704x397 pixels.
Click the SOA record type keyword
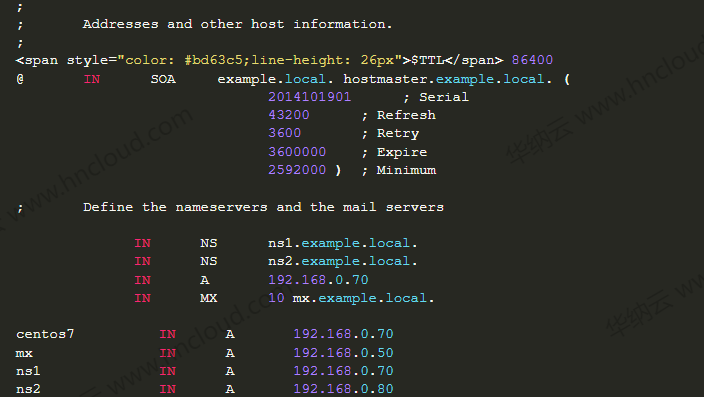163,79
